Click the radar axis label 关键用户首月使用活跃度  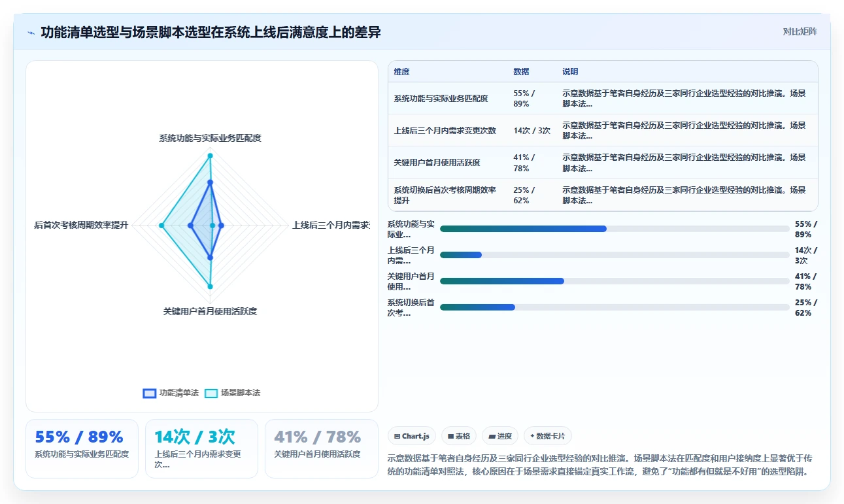point(210,311)
